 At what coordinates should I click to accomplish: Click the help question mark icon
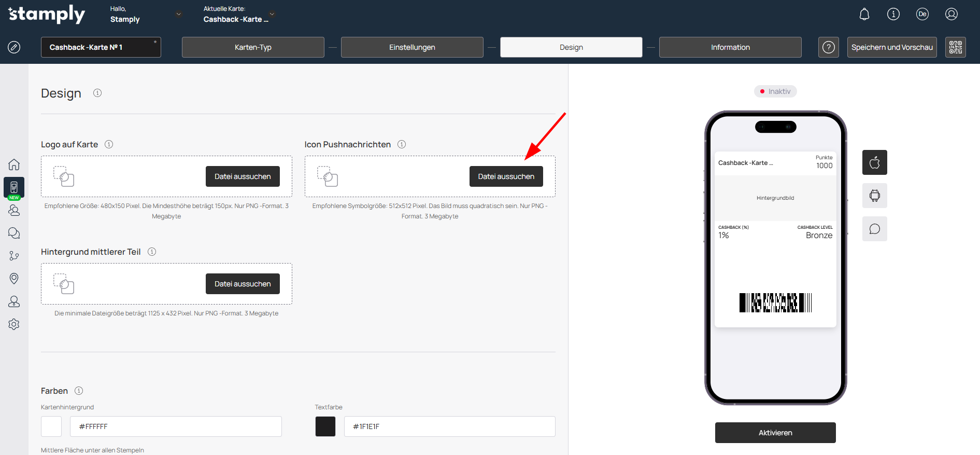click(828, 47)
